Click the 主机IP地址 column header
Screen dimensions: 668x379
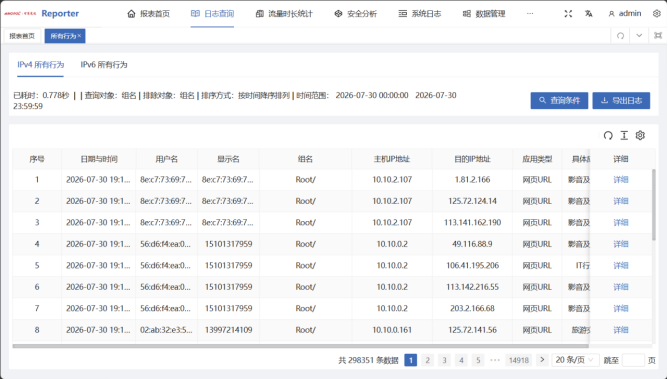click(392, 159)
